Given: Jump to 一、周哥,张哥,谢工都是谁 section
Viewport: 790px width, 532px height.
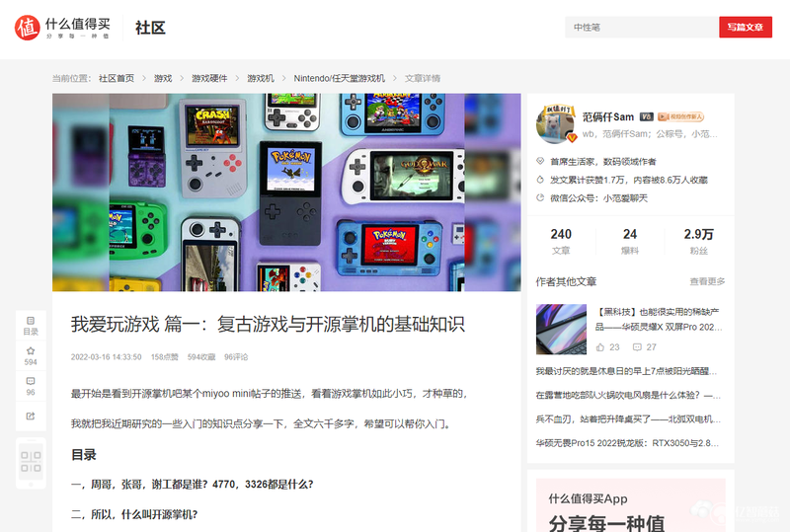Looking at the screenshot, I should [192, 485].
